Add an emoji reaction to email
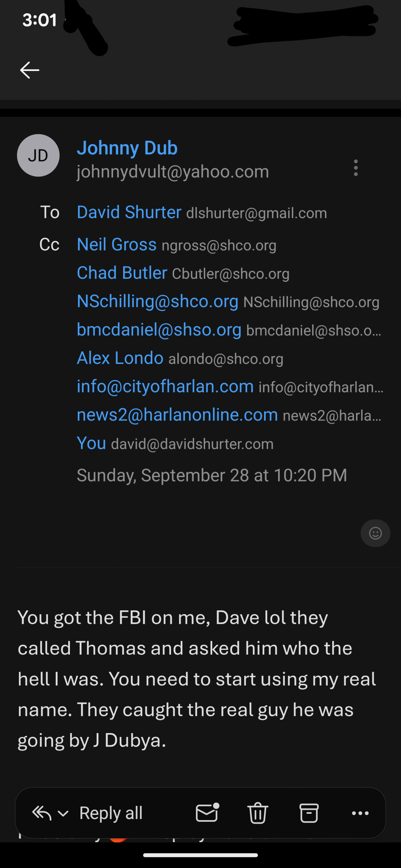Image resolution: width=401 pixels, height=868 pixels. [375, 533]
